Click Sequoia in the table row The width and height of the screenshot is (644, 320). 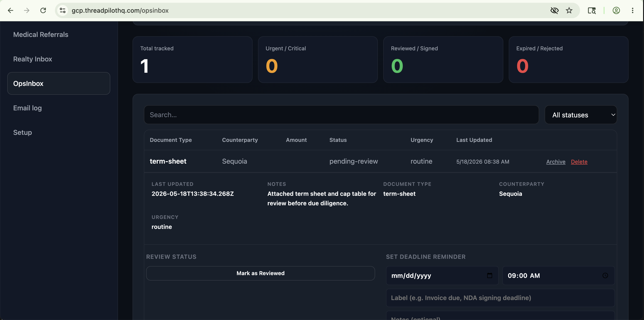pos(234,161)
